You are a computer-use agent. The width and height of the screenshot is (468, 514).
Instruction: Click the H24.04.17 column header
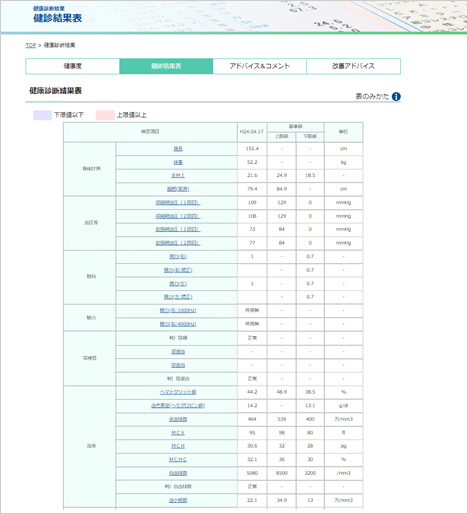click(x=252, y=132)
